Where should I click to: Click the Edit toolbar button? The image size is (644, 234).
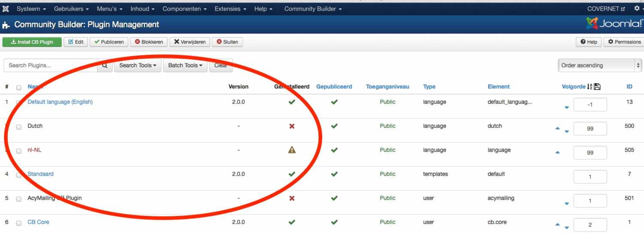click(76, 42)
